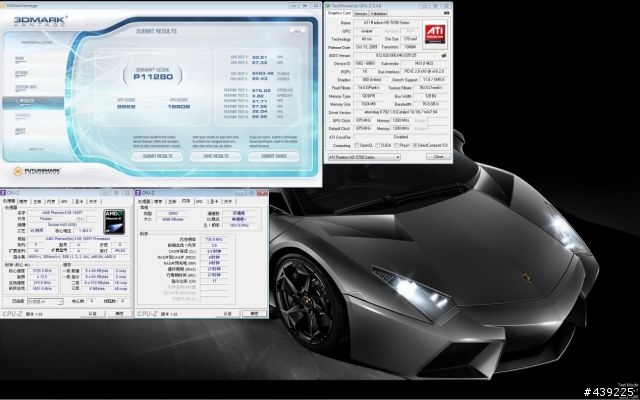The height and width of the screenshot is (400, 640).
Task: Open the SPD tab in CPU-Z memory window
Action: [199, 202]
